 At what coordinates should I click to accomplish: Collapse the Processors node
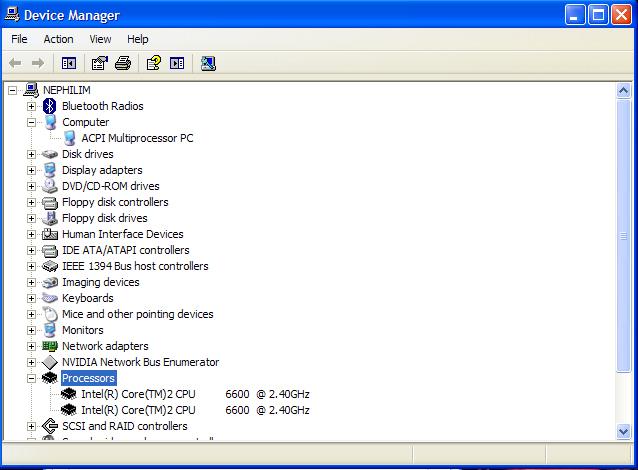tap(31, 378)
